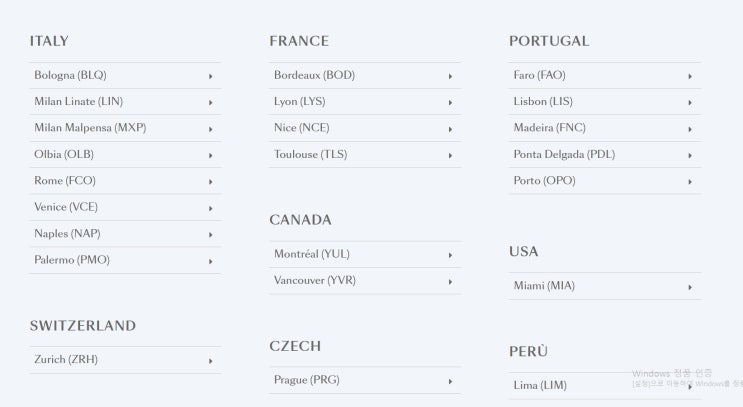This screenshot has height=407, width=743.
Task: Click the arrow icon next to Bologna (BLQ)
Action: [210, 76]
